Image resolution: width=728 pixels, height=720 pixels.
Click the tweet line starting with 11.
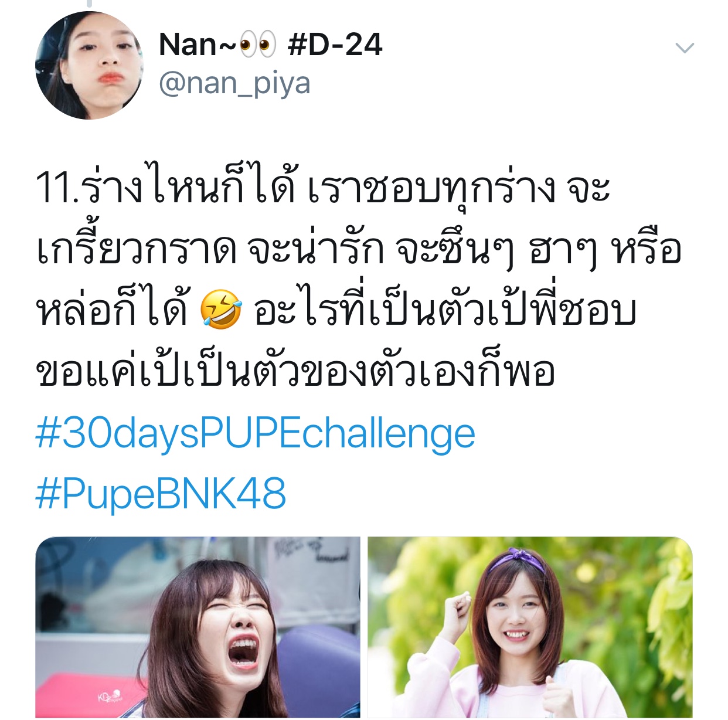point(323,187)
